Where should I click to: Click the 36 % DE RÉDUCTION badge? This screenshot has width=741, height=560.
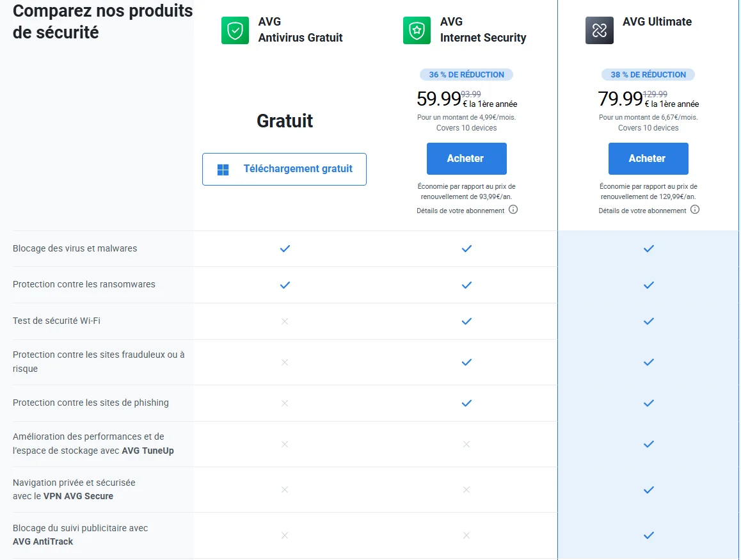(x=466, y=75)
